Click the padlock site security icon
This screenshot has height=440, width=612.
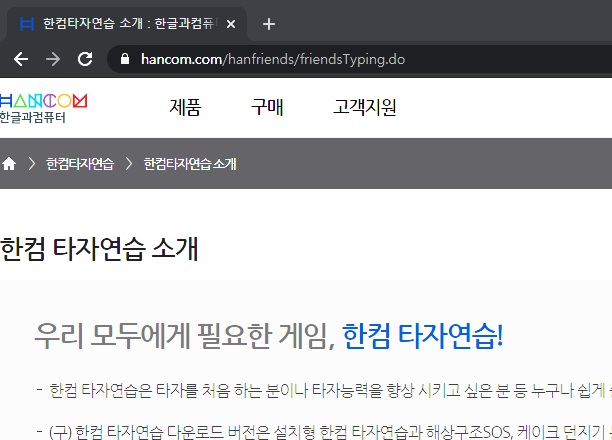(x=125, y=59)
